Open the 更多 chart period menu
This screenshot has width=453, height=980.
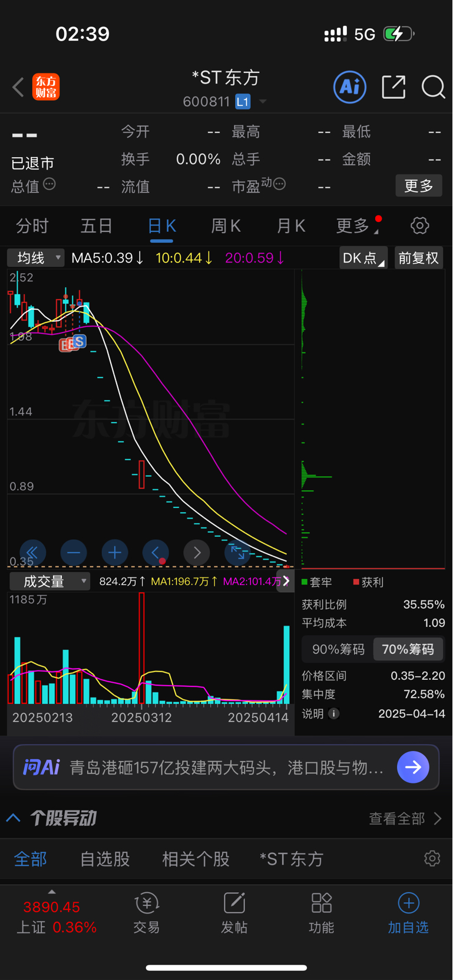coord(358,225)
